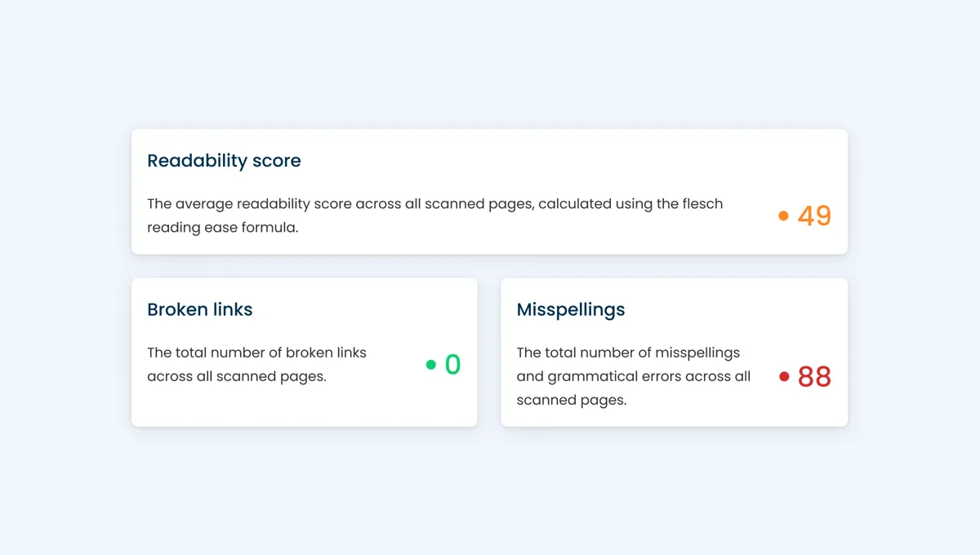Click the flesch reading ease description text

(x=434, y=215)
